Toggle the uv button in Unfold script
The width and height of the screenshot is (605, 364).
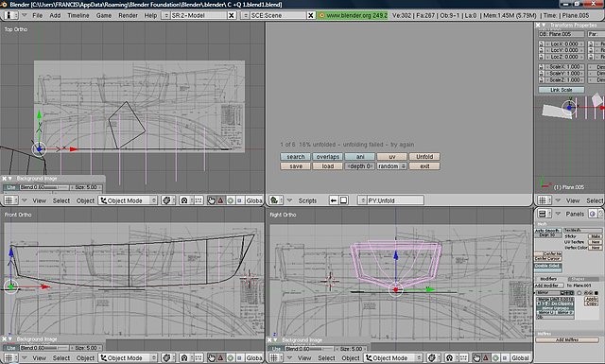tap(392, 157)
